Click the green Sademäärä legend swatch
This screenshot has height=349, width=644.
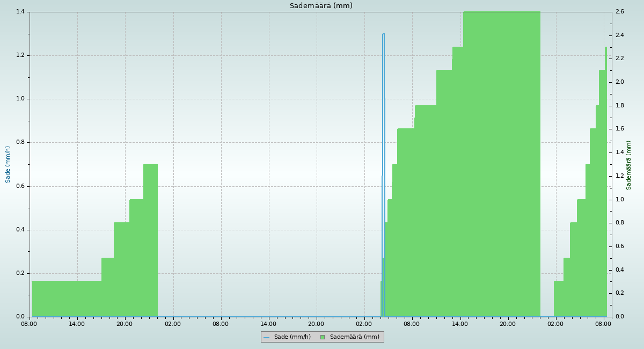tap(323, 337)
